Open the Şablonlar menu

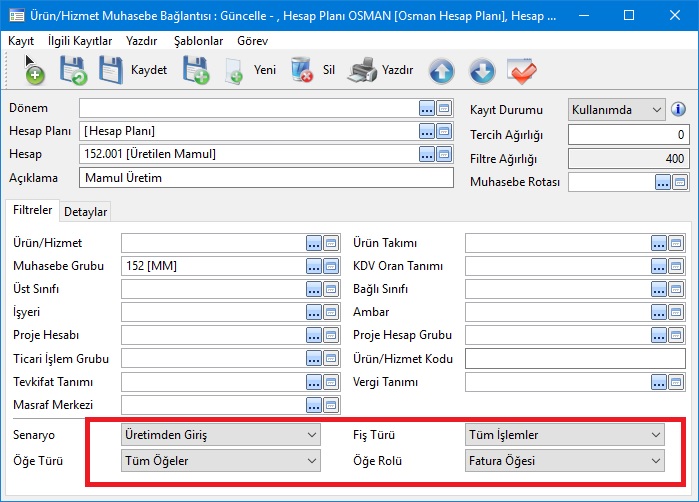[197, 41]
